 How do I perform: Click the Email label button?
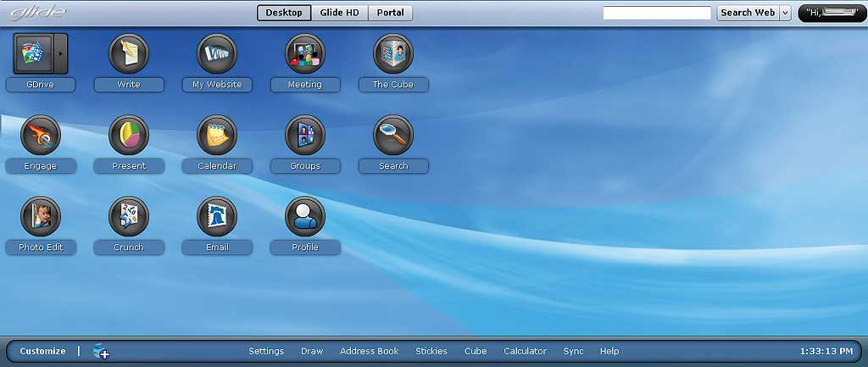coord(217,247)
